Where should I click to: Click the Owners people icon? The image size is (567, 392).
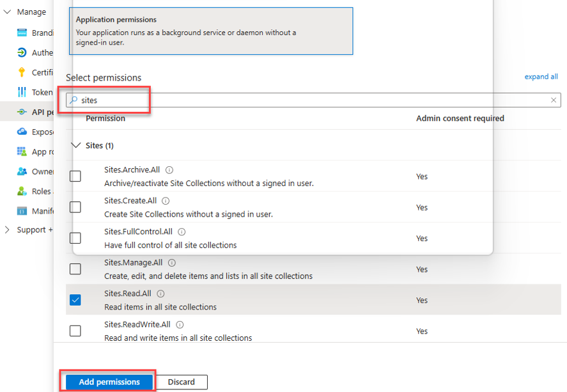pos(22,171)
